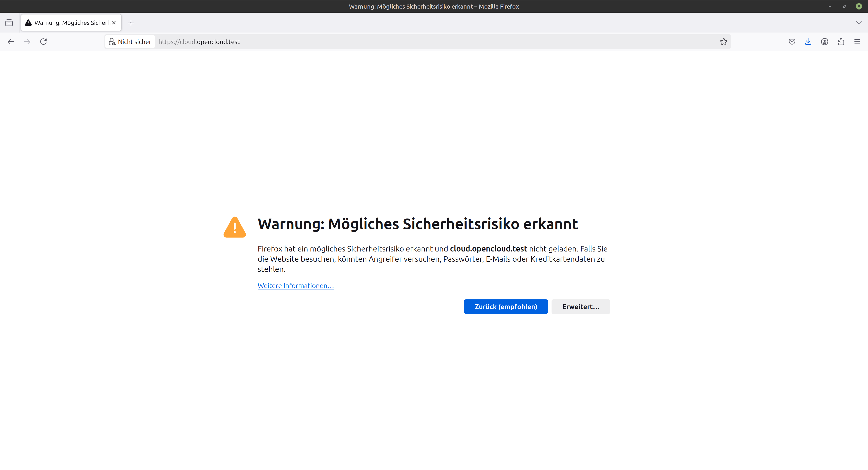Click the 'Nicht sicher' lock indicator
Image resolution: width=868 pixels, height=470 pixels.
[130, 42]
